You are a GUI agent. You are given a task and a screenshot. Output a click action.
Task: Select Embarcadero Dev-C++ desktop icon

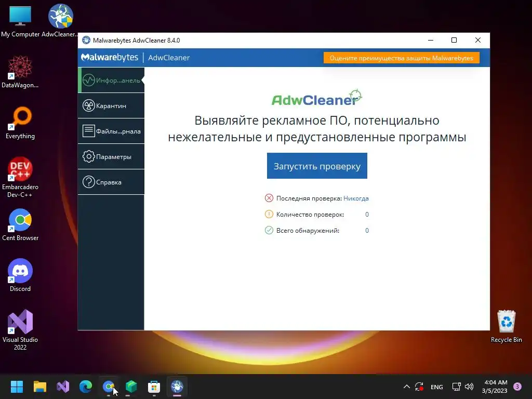pyautogui.click(x=20, y=178)
